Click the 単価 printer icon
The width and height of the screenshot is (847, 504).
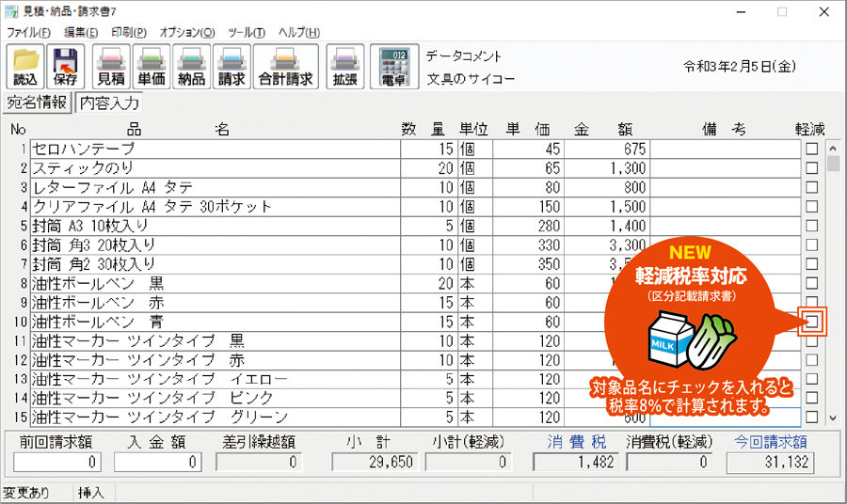152,67
